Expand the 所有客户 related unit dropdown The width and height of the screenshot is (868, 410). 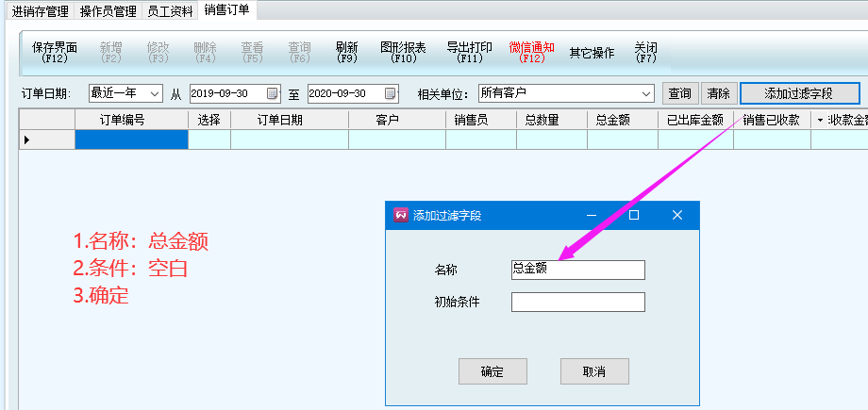coord(646,93)
